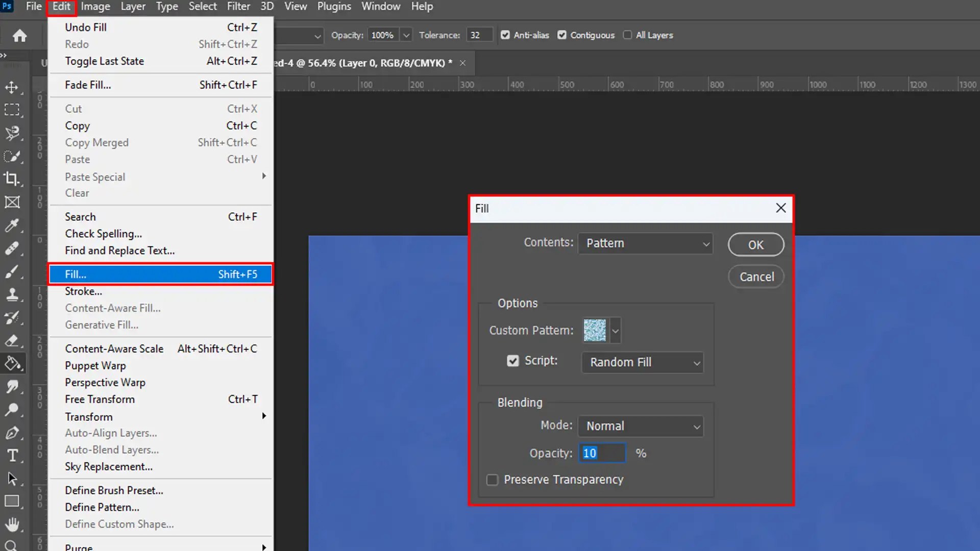Choose Sky Replacement... menu entry
The height and width of the screenshot is (551, 980).
[x=161, y=467]
